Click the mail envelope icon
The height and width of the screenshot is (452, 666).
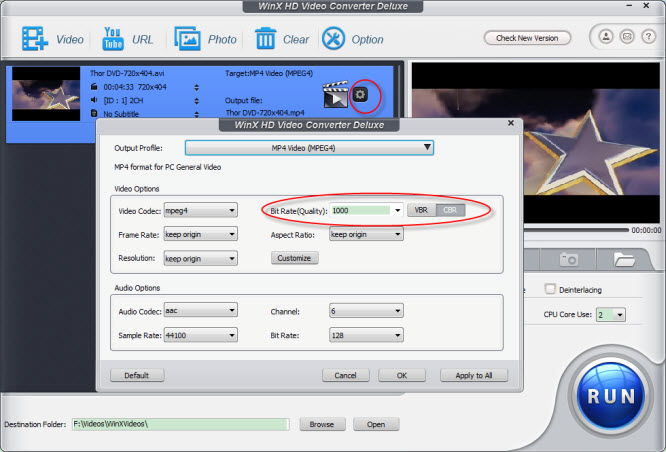click(627, 37)
